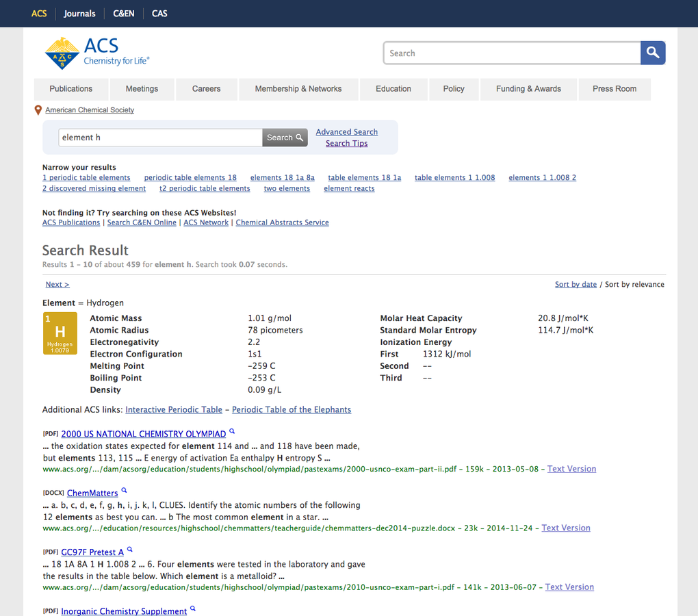Click preview magnifier next to ChemMatters result

point(124,491)
